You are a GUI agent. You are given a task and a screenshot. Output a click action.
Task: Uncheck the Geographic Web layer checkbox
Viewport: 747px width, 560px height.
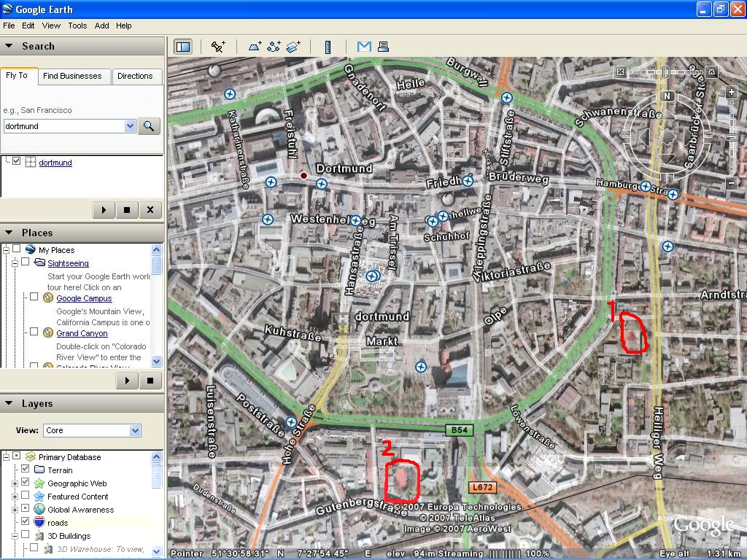26,482
